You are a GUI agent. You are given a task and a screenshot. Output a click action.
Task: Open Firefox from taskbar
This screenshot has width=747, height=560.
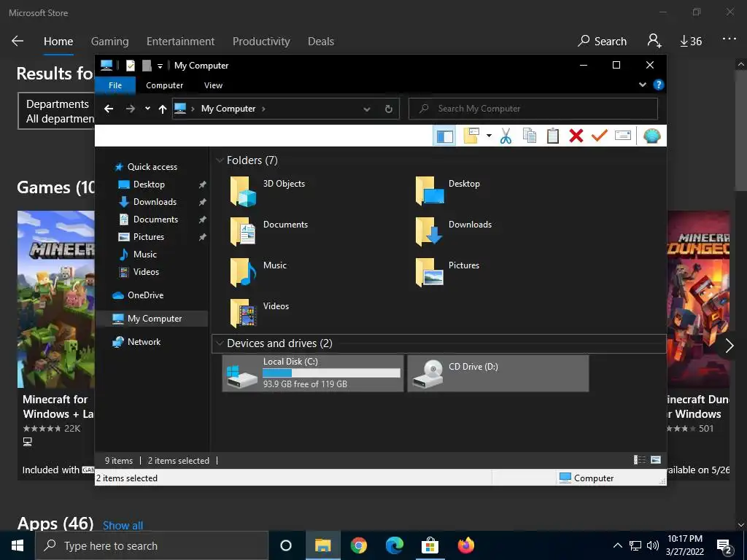466,545
